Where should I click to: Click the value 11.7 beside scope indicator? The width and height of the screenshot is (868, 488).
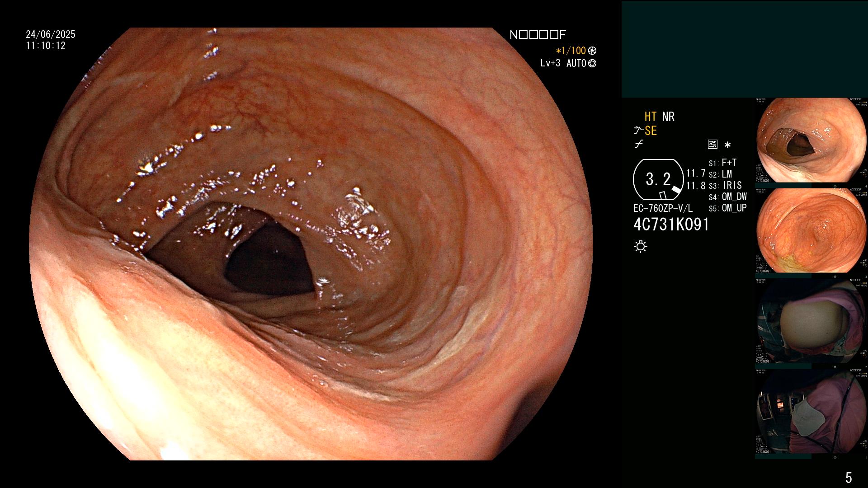pos(696,173)
